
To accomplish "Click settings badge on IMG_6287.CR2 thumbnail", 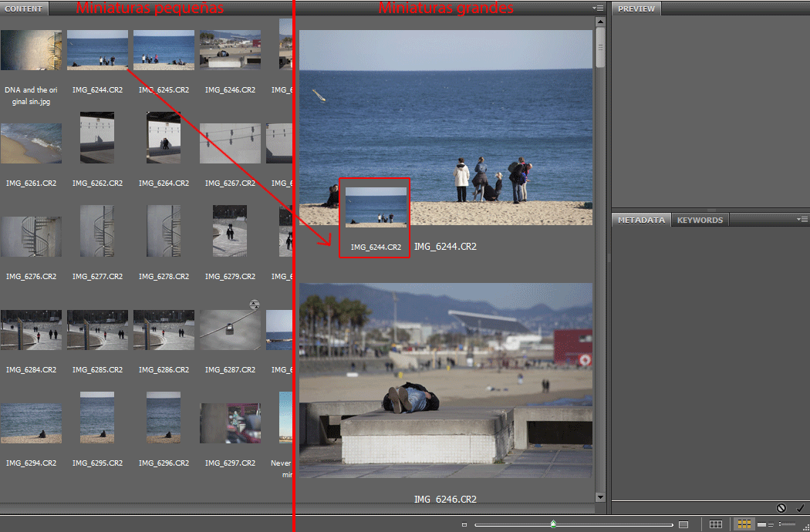I will 254,305.
